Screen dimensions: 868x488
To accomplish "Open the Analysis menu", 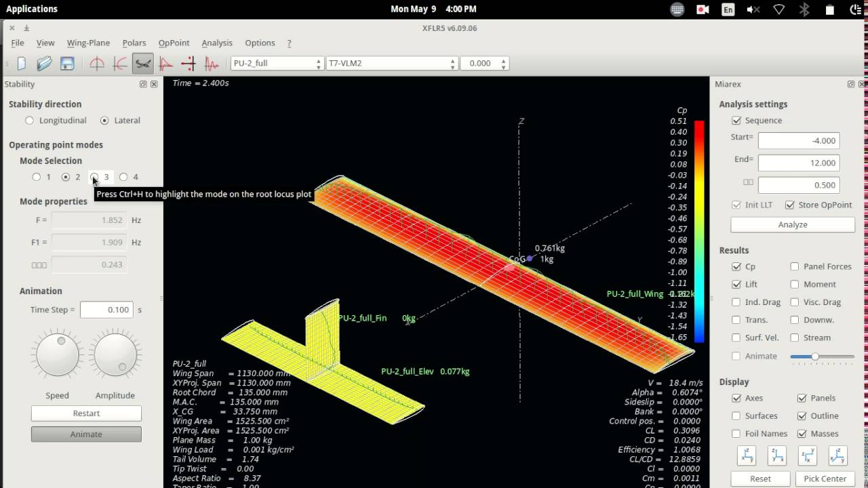I will [x=217, y=43].
